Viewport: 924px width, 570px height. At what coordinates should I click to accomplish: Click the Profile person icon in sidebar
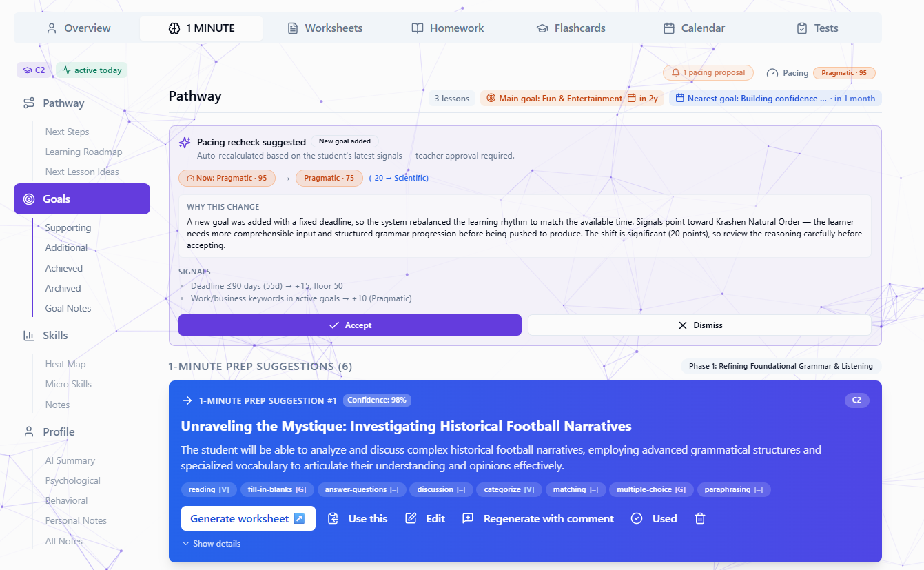(29, 432)
